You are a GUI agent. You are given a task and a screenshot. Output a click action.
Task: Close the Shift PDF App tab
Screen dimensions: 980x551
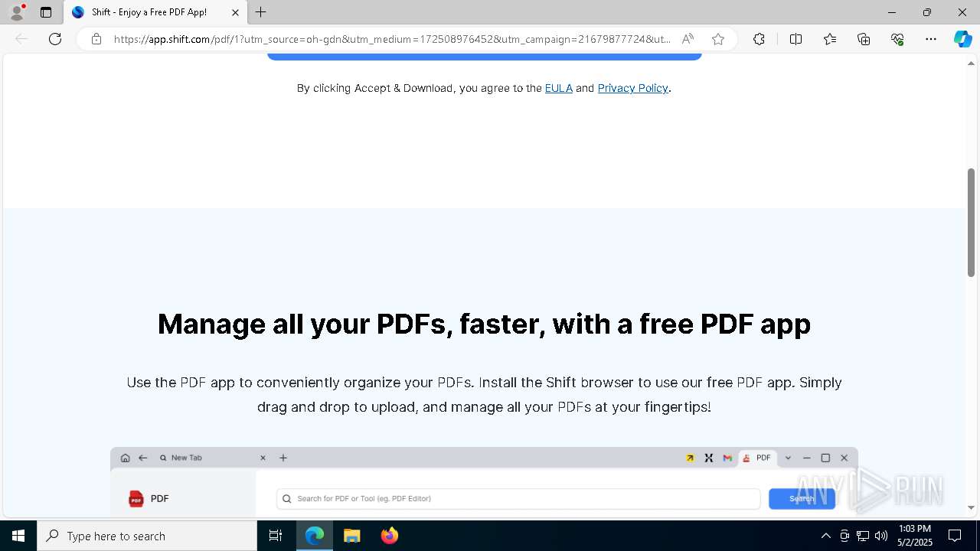pyautogui.click(x=235, y=12)
